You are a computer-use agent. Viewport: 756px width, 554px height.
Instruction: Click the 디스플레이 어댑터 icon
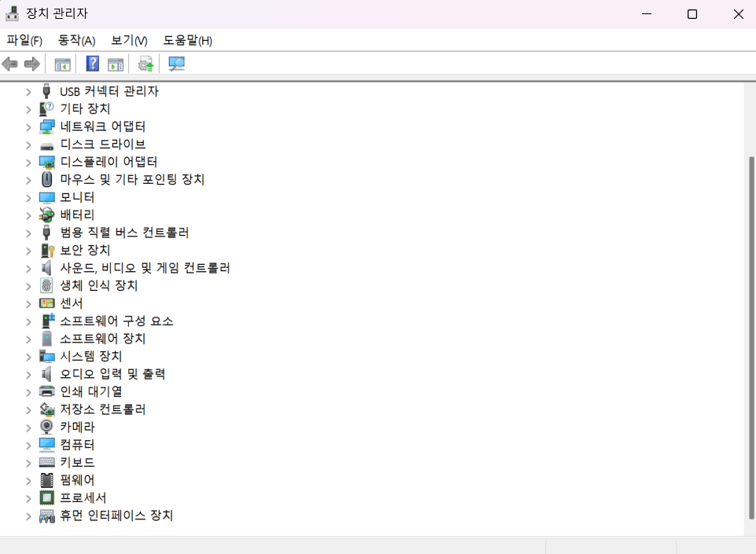(47, 162)
